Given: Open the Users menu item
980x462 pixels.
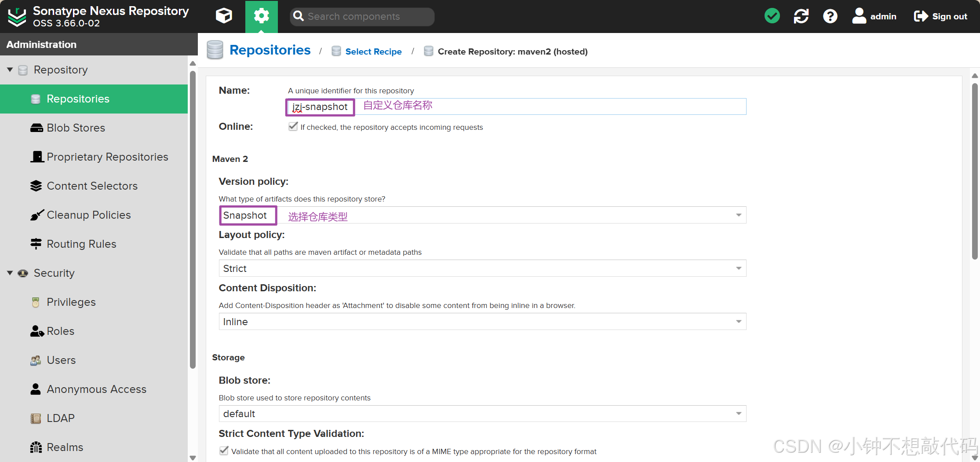Looking at the screenshot, I should click(94, 360).
